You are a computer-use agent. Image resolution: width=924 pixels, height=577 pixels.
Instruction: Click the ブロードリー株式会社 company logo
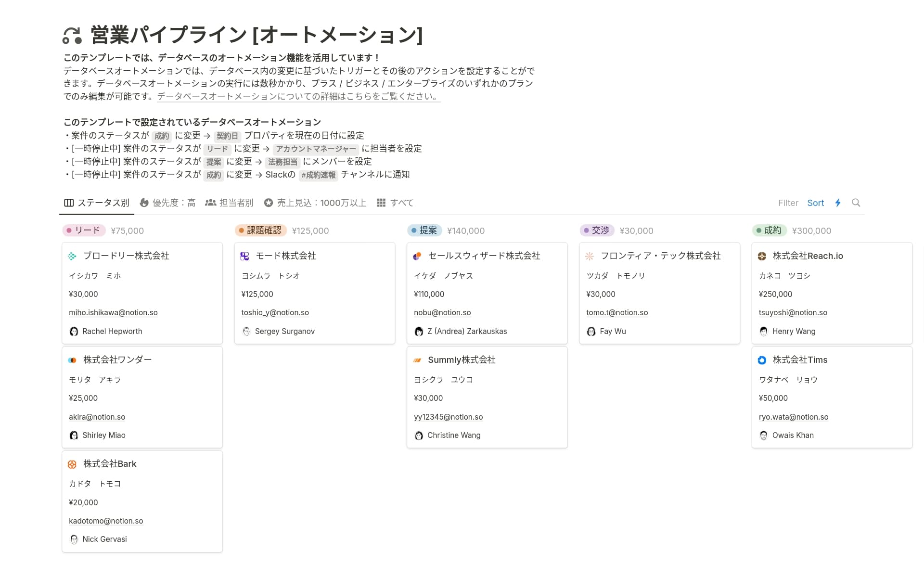(73, 256)
